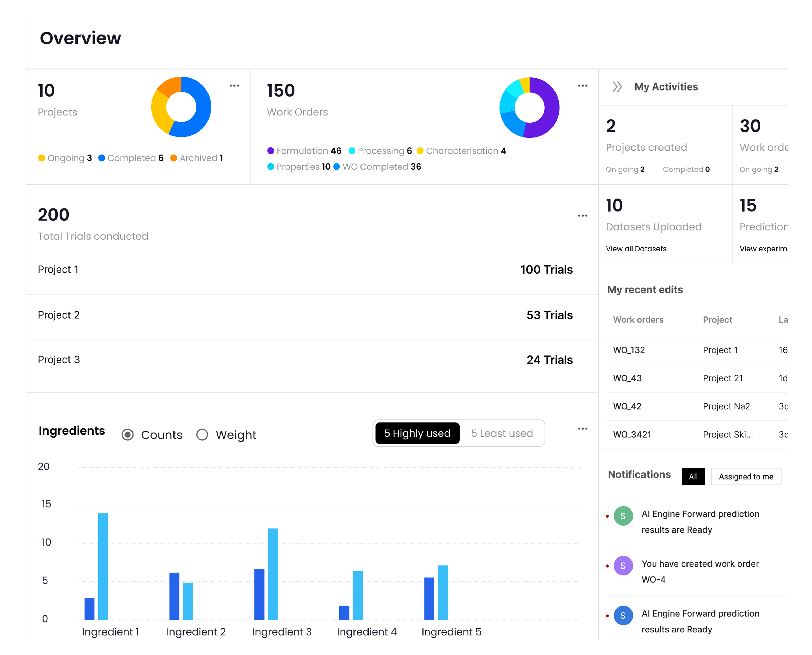Open the Projects card three-dot menu
This screenshot has width=812, height=655.
pos(234,86)
